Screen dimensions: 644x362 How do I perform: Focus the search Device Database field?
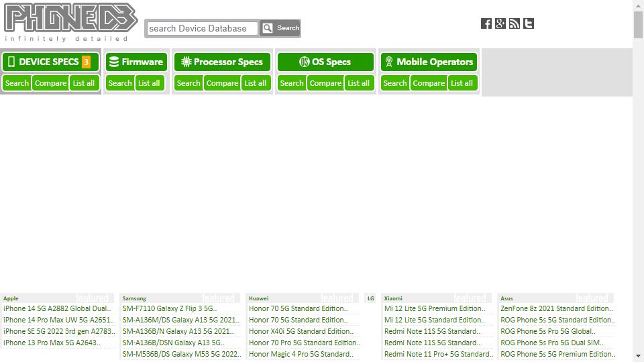(203, 28)
